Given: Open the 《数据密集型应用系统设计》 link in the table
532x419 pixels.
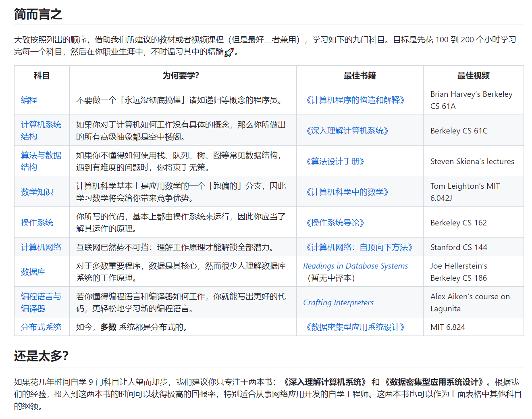Looking at the screenshot, I should 355,327.
